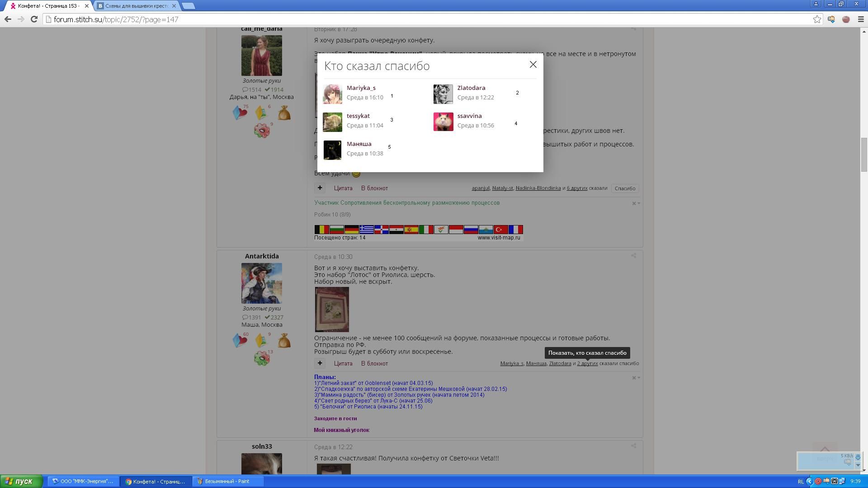
Task: Expand Antarktida's signature dropdown arrow
Action: [638, 378]
